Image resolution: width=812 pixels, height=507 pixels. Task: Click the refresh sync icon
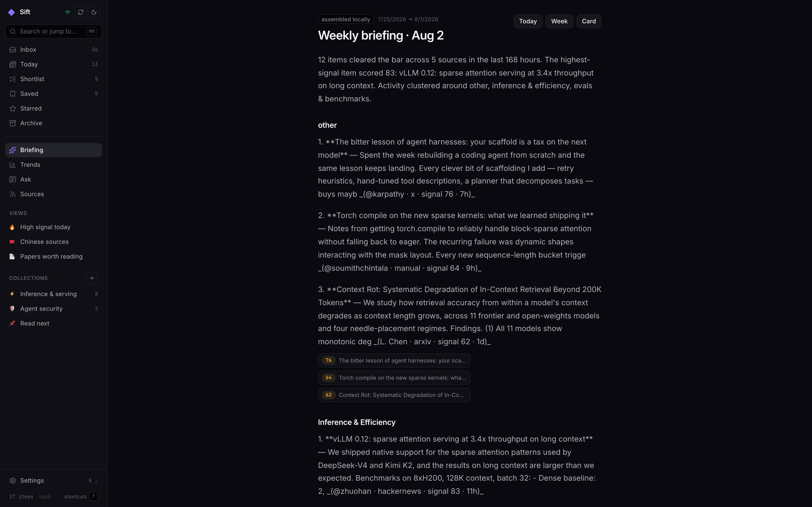(x=80, y=12)
